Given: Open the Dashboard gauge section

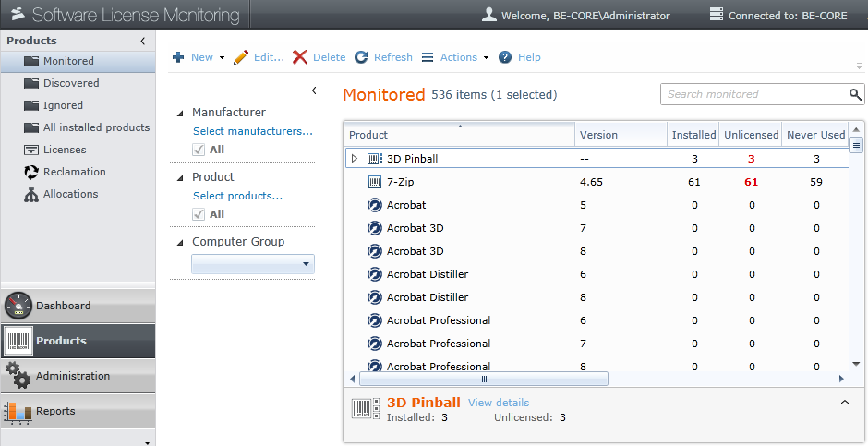Looking at the screenshot, I should [78, 306].
